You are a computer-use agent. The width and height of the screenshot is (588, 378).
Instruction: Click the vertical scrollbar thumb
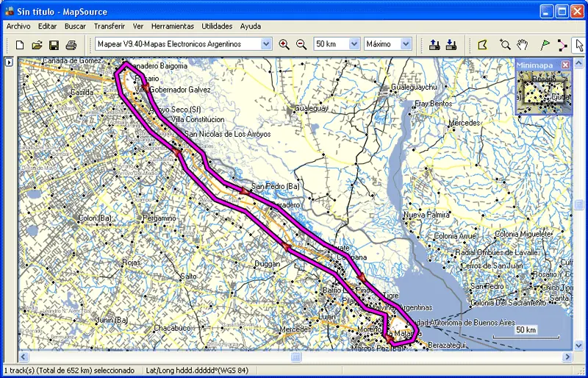578,204
